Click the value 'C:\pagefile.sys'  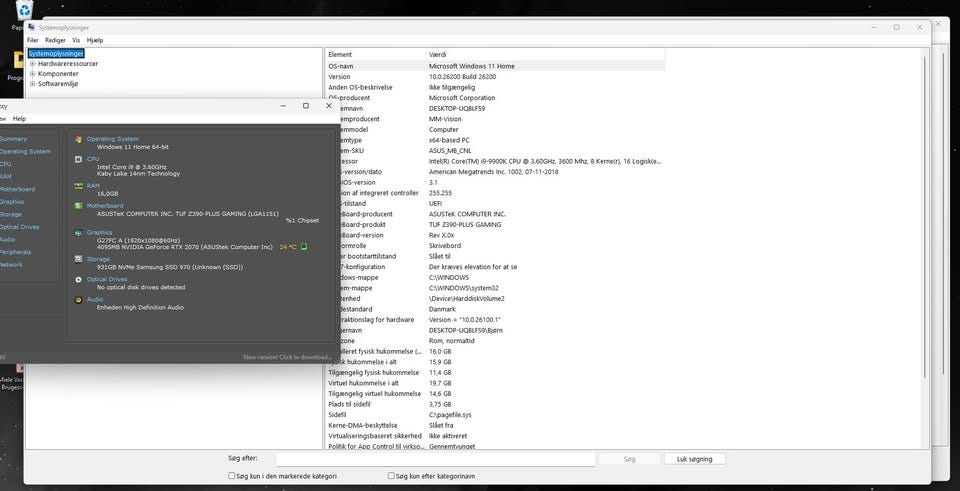click(x=450, y=415)
